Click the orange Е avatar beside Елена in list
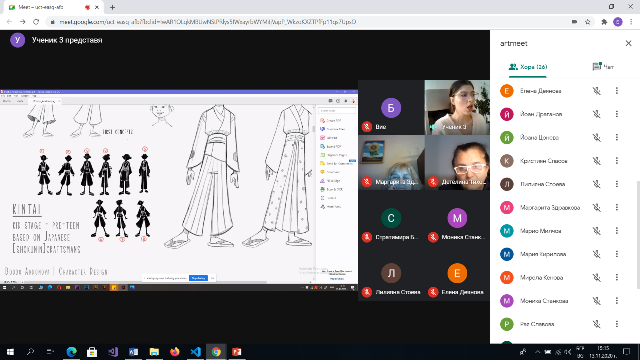The height and width of the screenshot is (360, 640). 507,91
